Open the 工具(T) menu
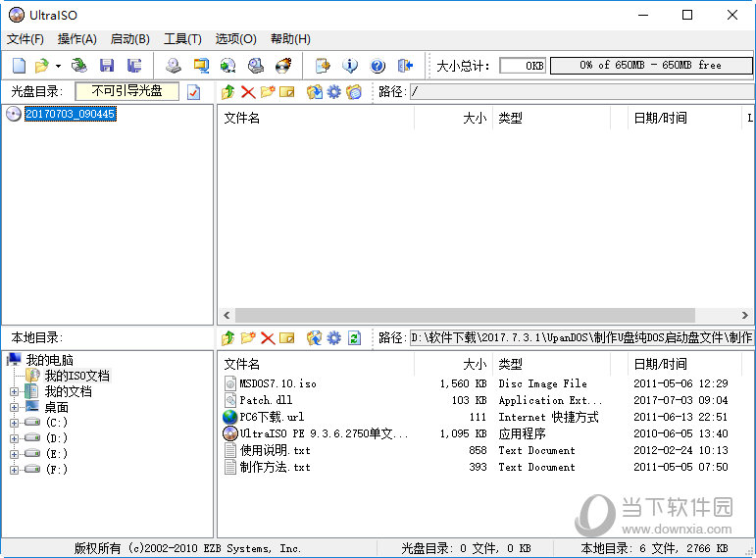This screenshot has height=558, width=756. (x=182, y=39)
